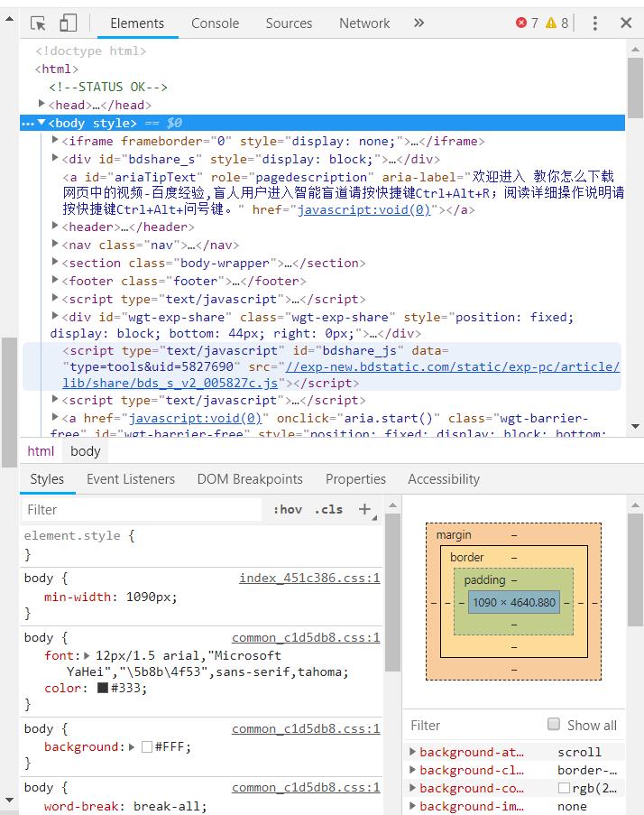Open the Network tab

point(364,23)
